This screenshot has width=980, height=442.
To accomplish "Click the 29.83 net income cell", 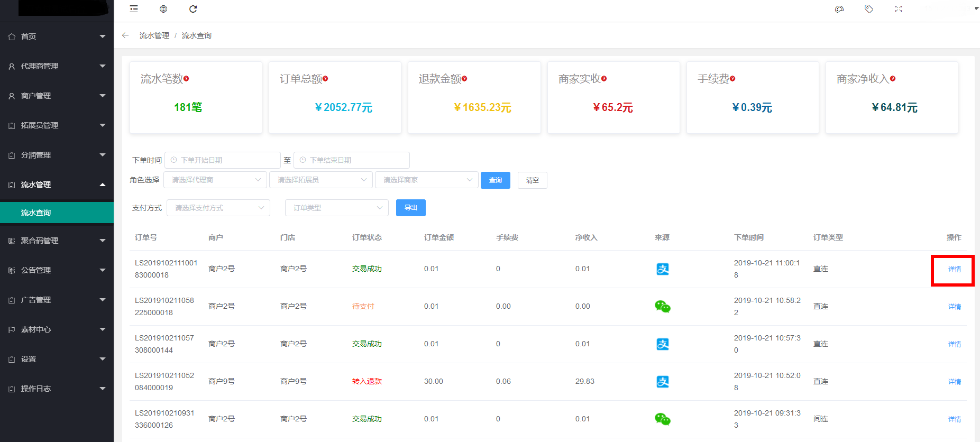I will tap(585, 381).
